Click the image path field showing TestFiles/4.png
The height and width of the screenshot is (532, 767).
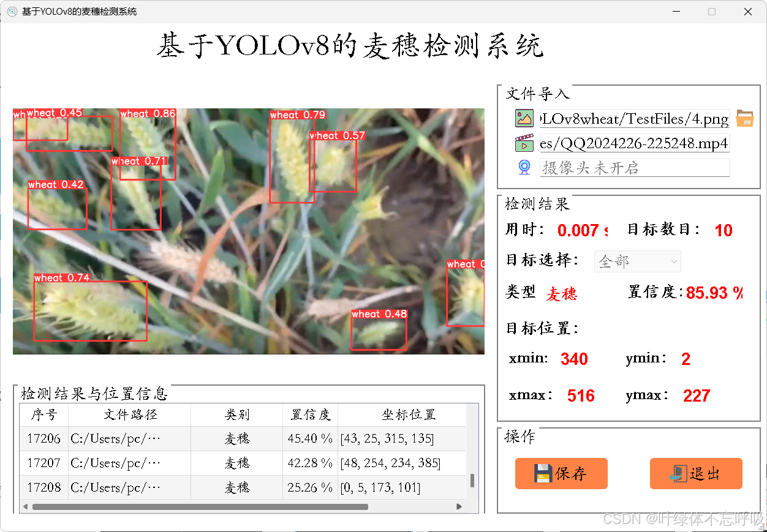[x=635, y=118]
